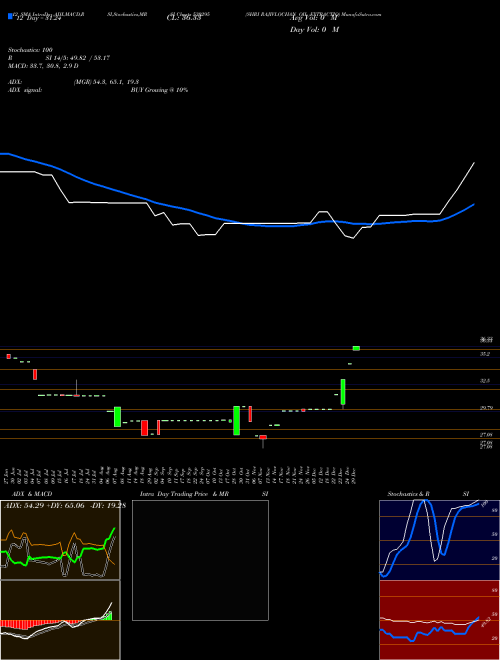500x660 pixels.
Task: Open the red RSI chart panel
Action: click(x=439, y=620)
